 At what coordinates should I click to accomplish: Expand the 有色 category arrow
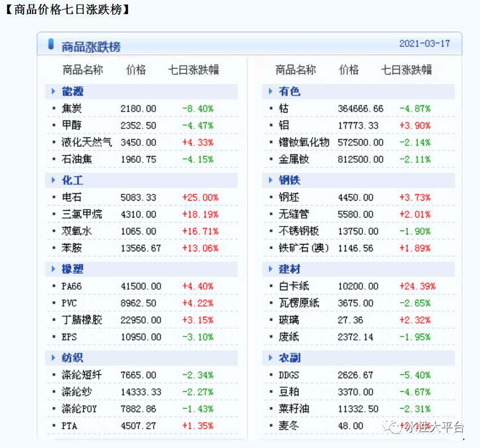(x=270, y=91)
